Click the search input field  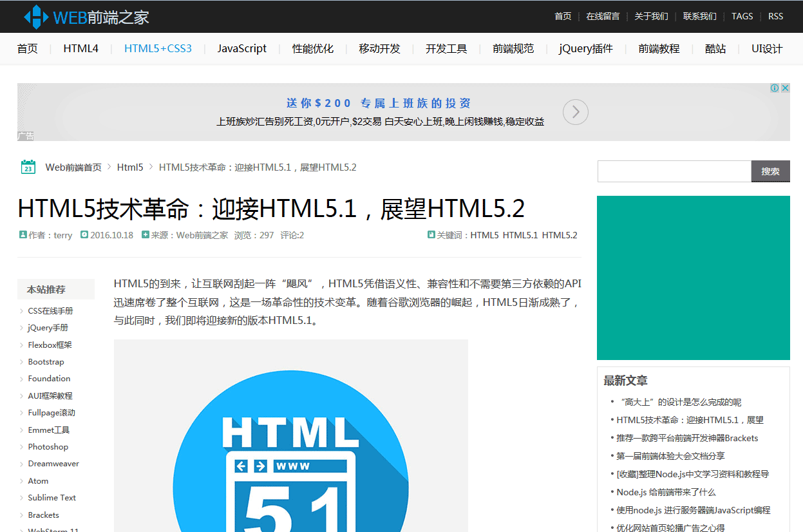coord(674,171)
